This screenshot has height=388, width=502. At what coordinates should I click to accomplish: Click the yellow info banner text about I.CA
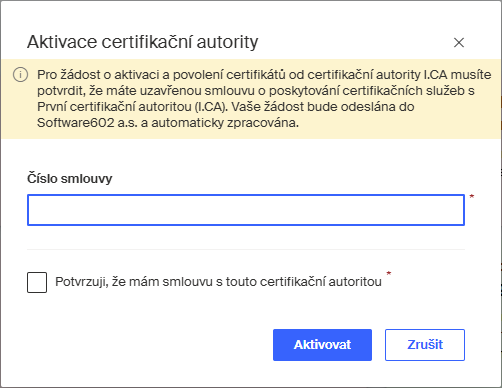click(x=264, y=99)
